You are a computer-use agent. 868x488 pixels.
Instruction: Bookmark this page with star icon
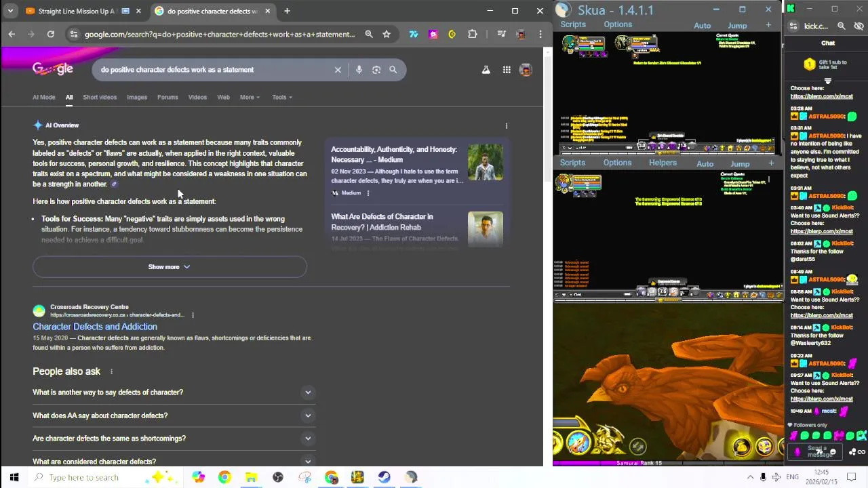[x=386, y=34]
